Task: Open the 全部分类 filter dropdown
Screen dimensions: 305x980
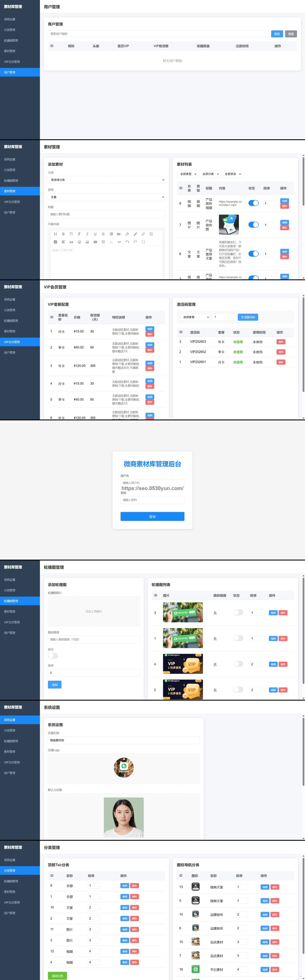Action: (x=210, y=174)
